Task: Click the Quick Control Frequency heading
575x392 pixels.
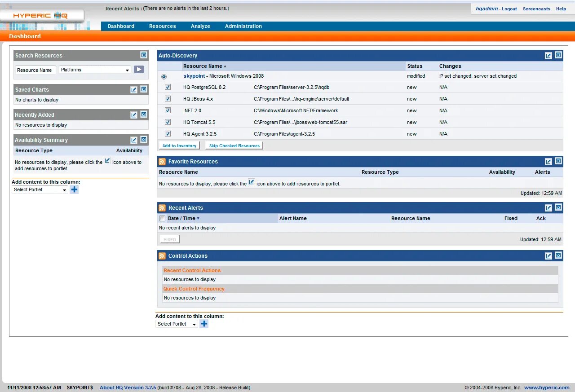Action: pos(194,289)
